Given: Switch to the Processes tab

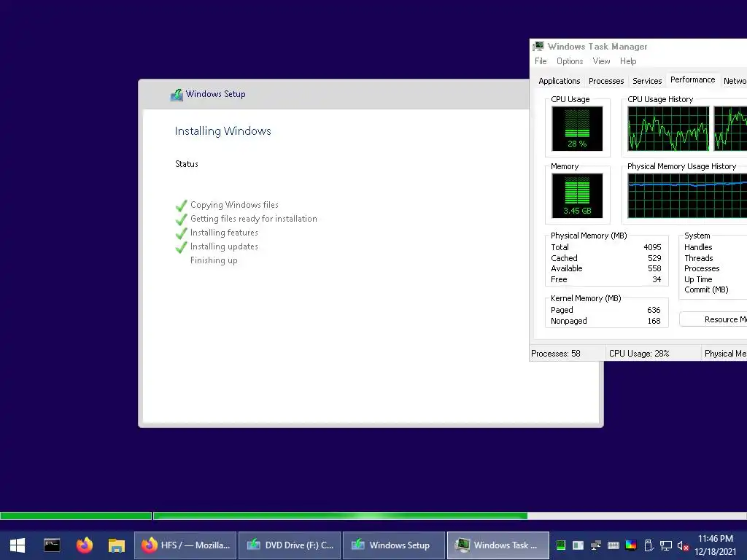Looking at the screenshot, I should 606,81.
